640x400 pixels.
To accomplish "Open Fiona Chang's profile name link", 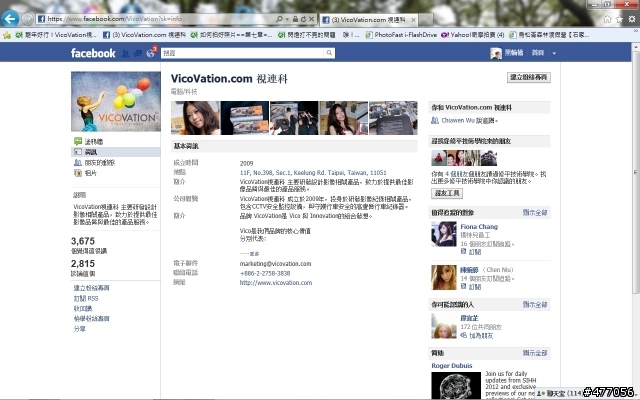I will point(479,227).
